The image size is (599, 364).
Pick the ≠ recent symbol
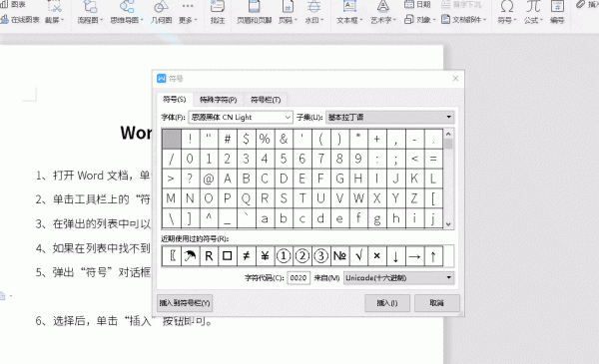(246, 256)
